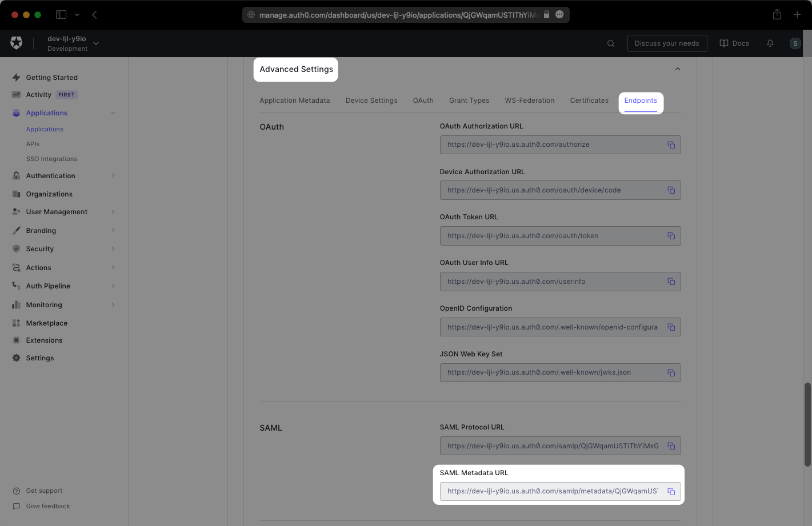Collapse the Advanced Settings panel
This screenshot has width=812, height=526.
click(677, 68)
